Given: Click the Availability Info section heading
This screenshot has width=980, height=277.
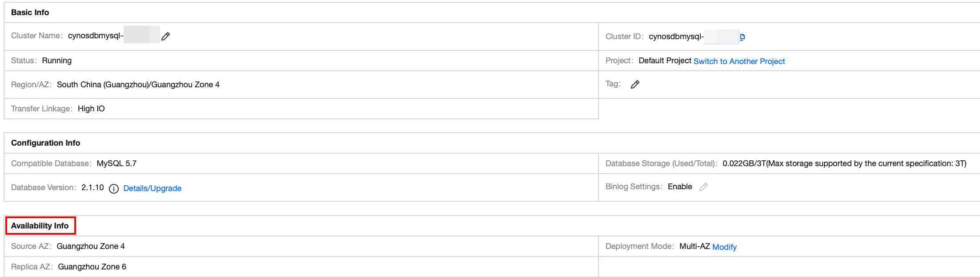Looking at the screenshot, I should [x=40, y=226].
